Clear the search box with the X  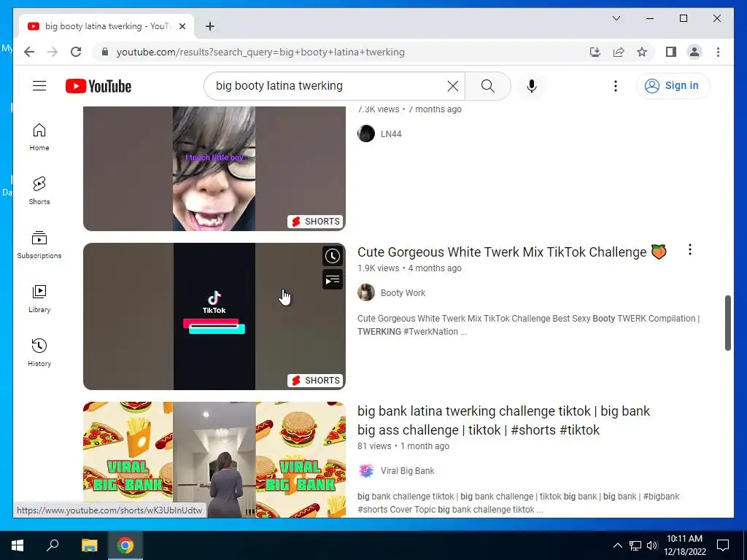pyautogui.click(x=452, y=86)
